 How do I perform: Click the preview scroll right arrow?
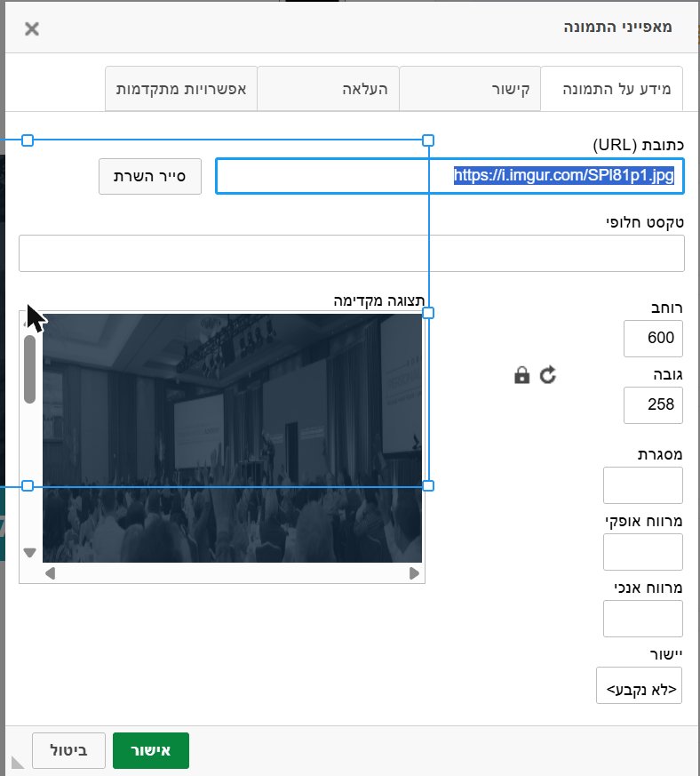(x=415, y=573)
